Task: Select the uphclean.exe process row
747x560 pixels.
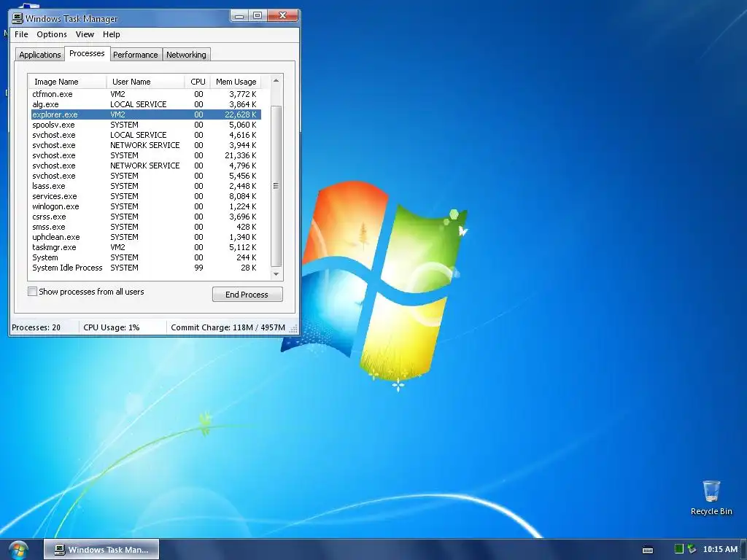Action: pos(145,237)
